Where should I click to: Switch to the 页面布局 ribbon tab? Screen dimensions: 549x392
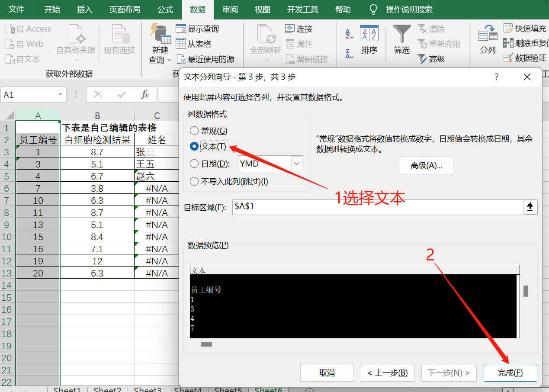125,10
